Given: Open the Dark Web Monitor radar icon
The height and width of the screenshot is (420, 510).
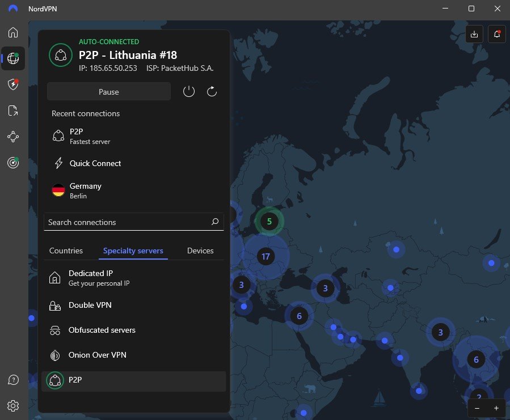Looking at the screenshot, I should pos(13,163).
